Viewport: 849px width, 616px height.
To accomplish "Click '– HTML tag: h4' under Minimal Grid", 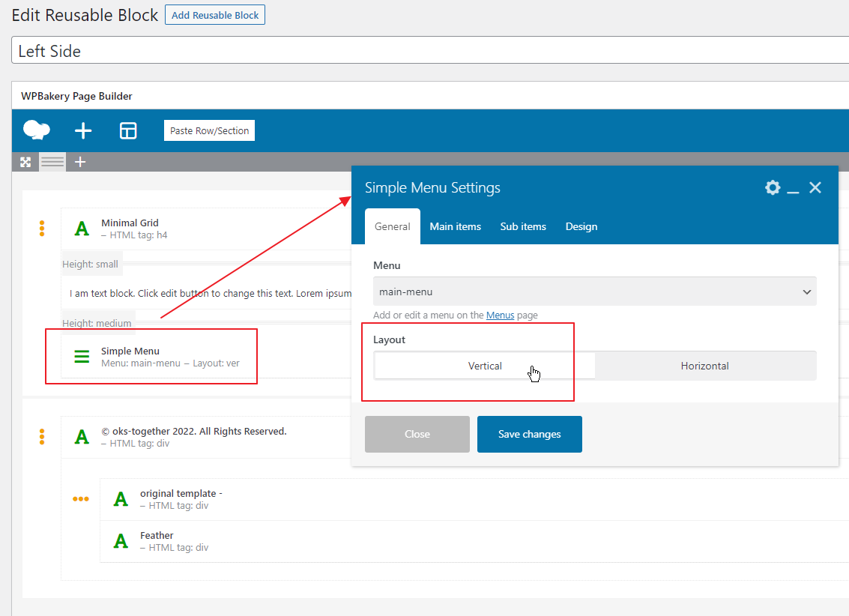I will pos(134,235).
